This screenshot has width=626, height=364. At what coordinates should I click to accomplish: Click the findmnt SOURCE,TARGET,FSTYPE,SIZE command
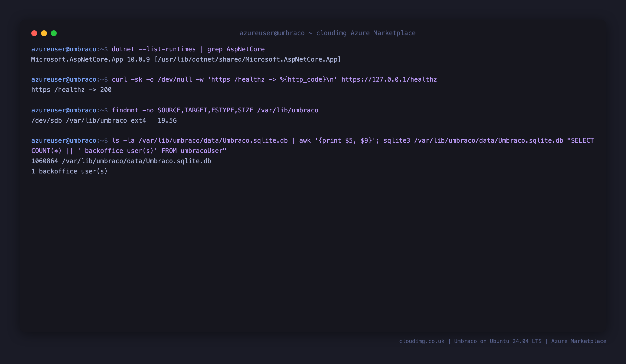tap(215, 110)
